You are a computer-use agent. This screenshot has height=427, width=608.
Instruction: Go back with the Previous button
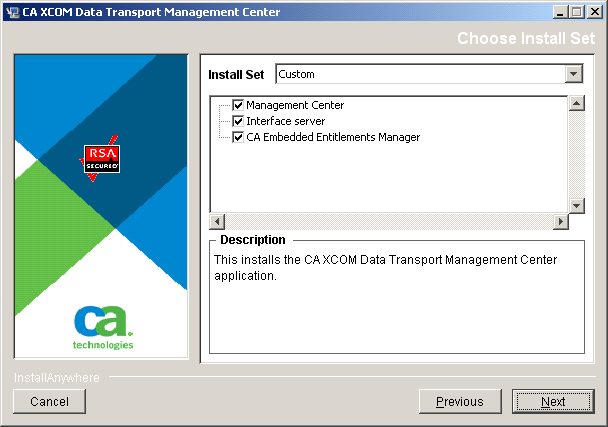click(x=460, y=401)
